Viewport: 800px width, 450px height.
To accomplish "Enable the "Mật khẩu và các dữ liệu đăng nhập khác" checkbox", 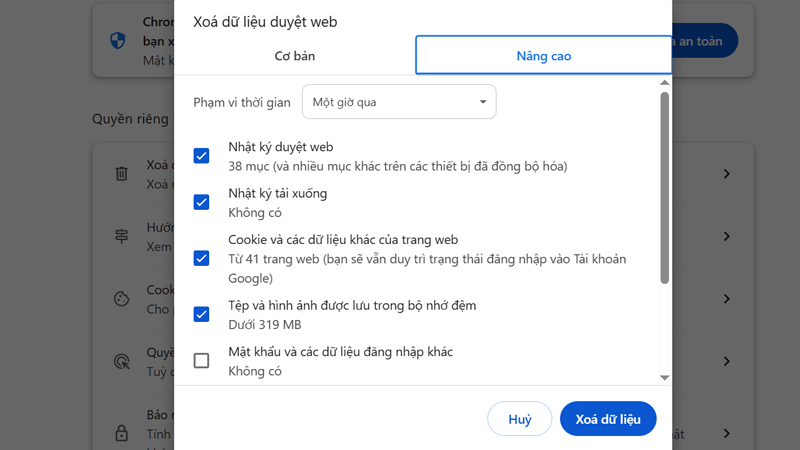I will (201, 361).
